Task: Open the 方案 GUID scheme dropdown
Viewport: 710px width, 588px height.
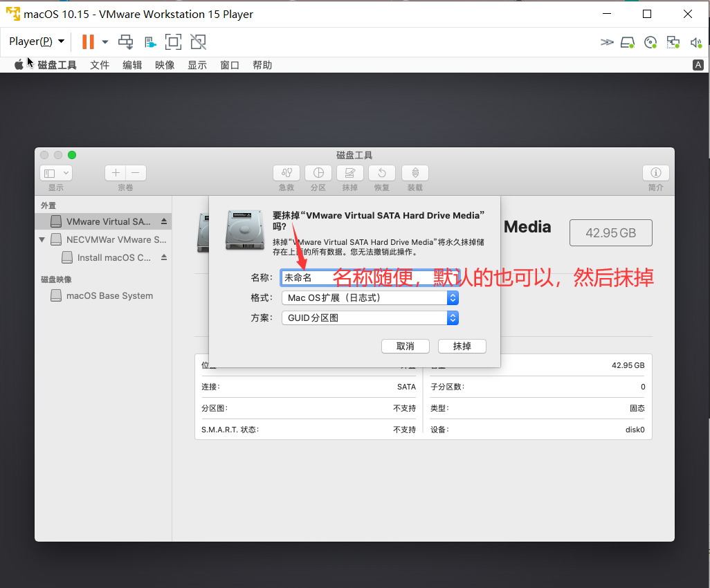Action: [x=370, y=318]
